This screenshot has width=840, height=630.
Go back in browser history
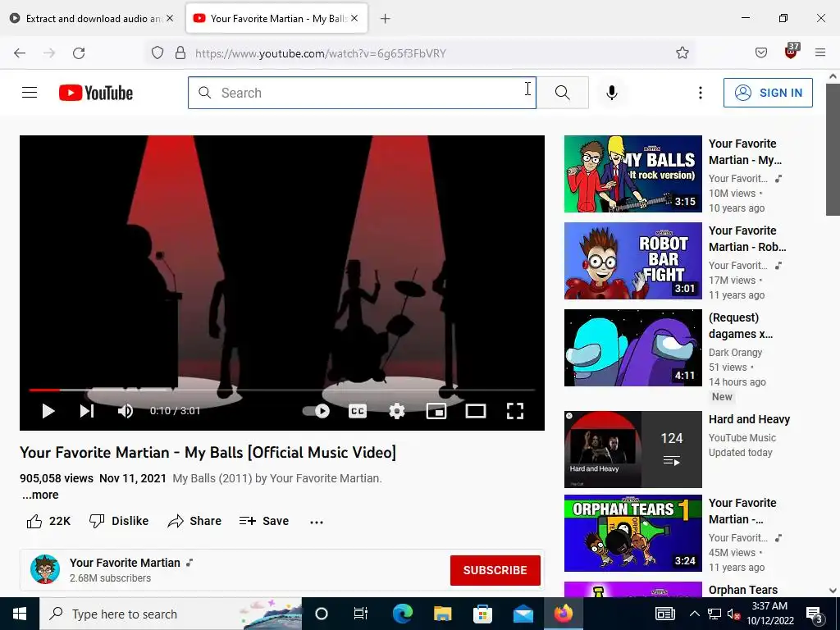20,53
